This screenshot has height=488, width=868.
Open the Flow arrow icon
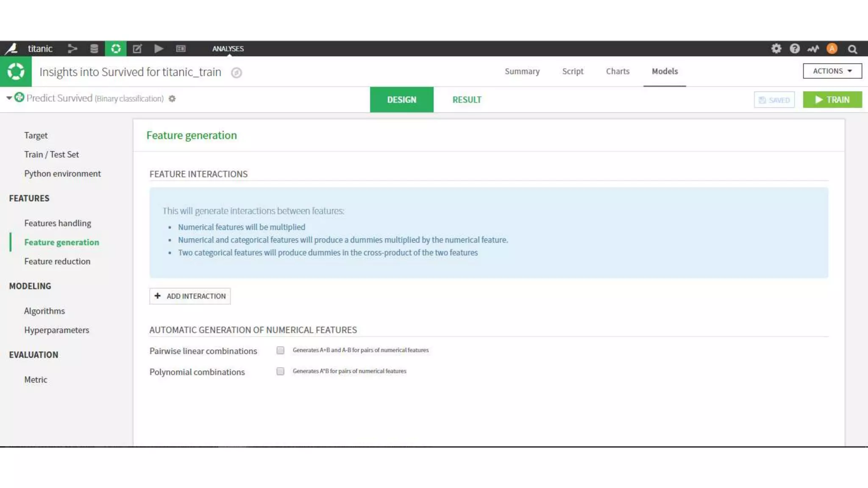pos(72,49)
